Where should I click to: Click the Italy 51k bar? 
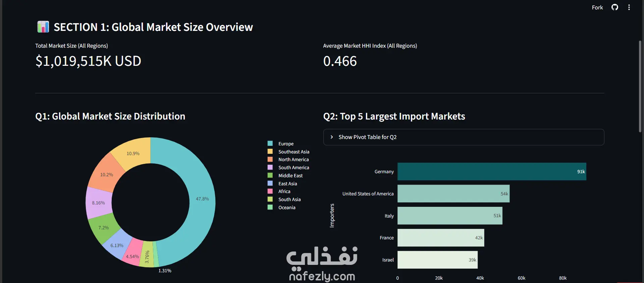pos(450,216)
